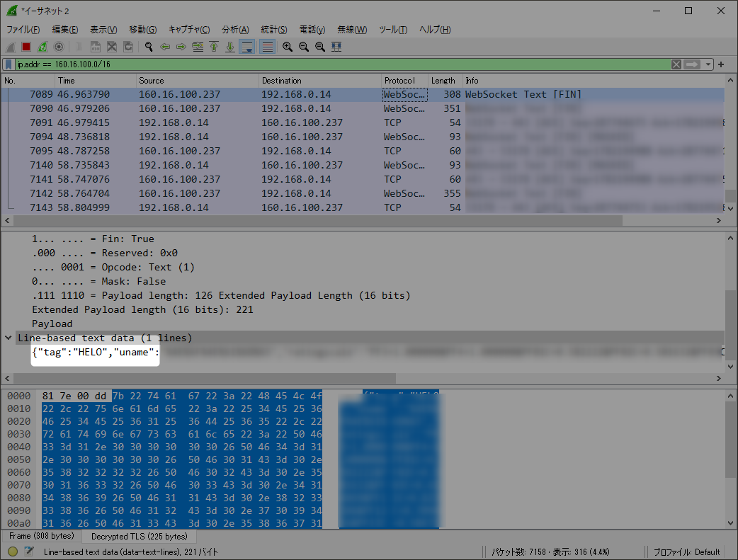Open capture file properties status icon
The width and height of the screenshot is (738, 560).
pos(29,552)
